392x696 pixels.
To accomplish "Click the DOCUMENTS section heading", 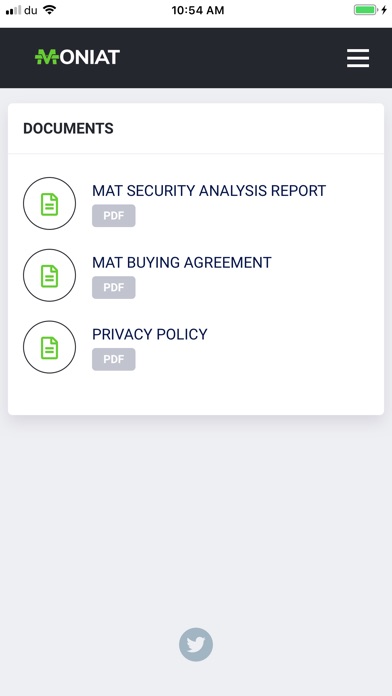I will (x=68, y=128).
